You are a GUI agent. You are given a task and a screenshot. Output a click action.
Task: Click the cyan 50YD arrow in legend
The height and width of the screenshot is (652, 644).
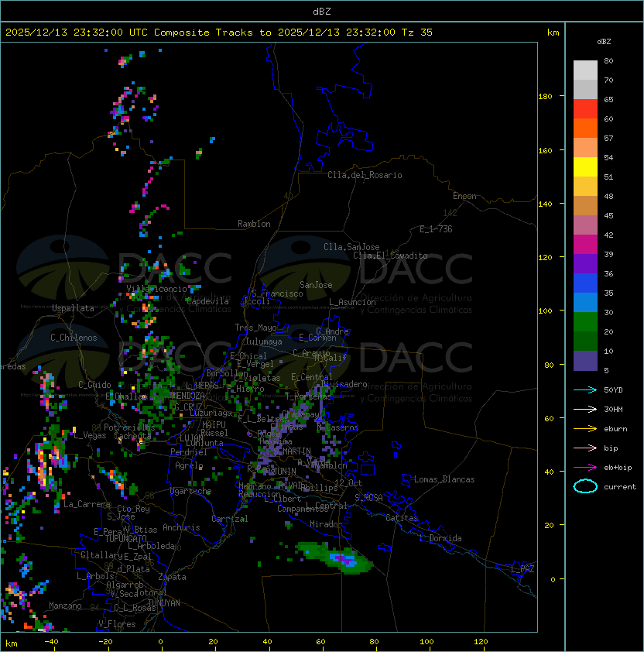585,390
